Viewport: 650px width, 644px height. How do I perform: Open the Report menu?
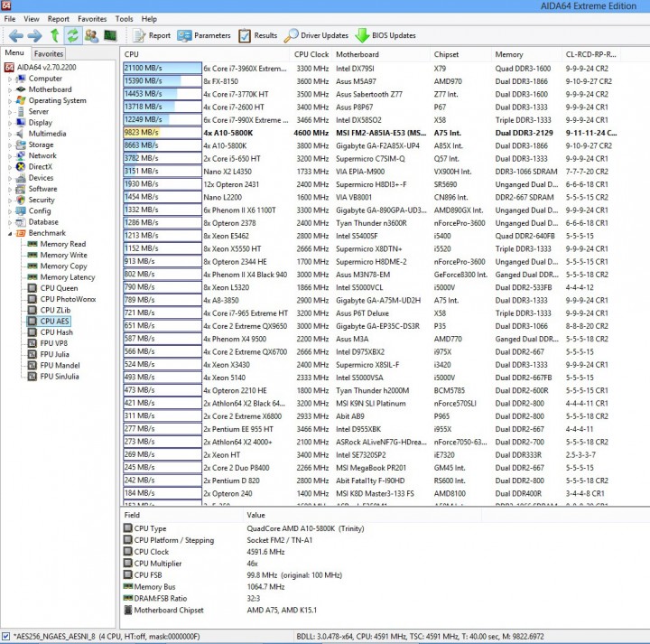tap(58, 19)
